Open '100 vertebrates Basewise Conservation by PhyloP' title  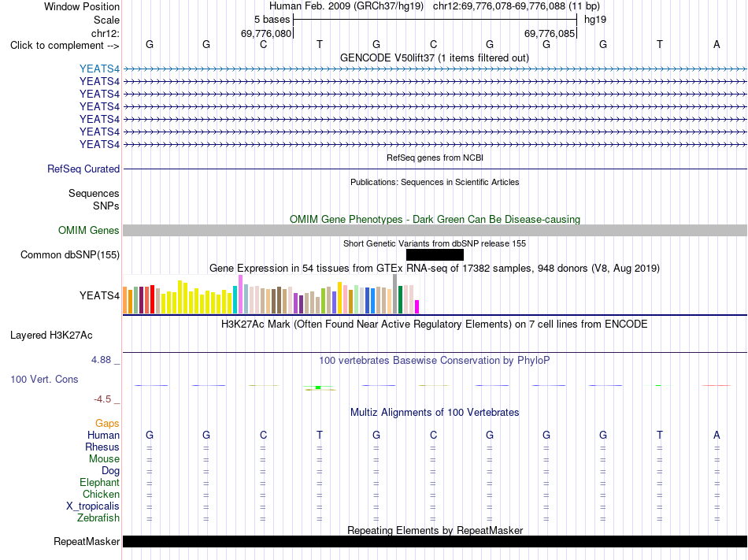pyautogui.click(x=435, y=360)
